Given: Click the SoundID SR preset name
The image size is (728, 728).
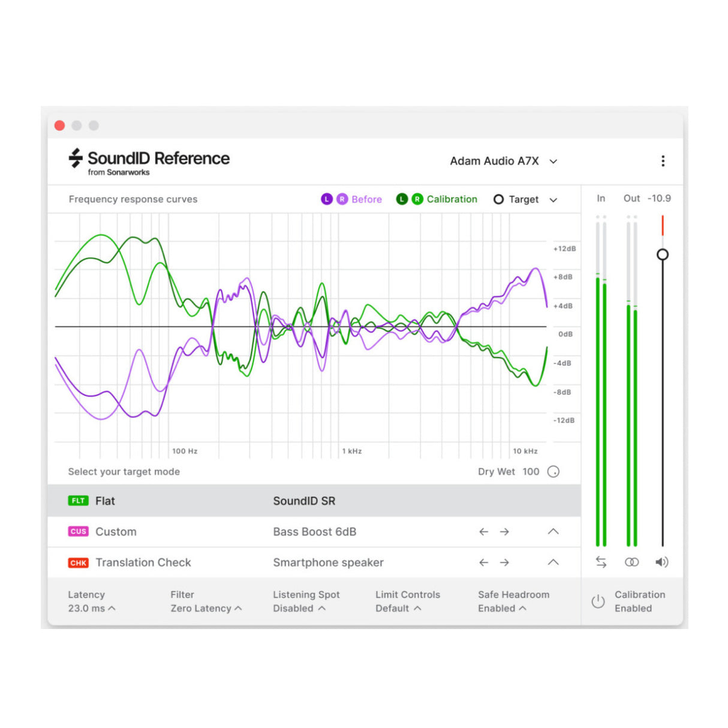Looking at the screenshot, I should 304,501.
